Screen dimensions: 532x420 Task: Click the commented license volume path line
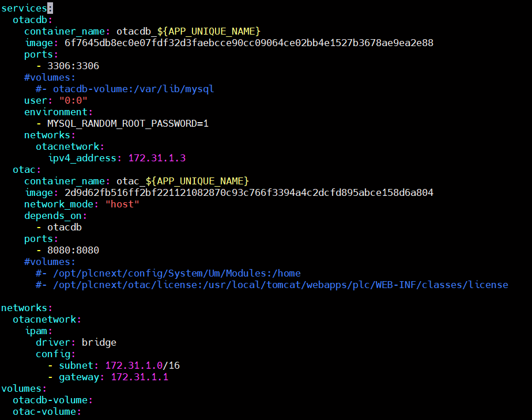271,285
